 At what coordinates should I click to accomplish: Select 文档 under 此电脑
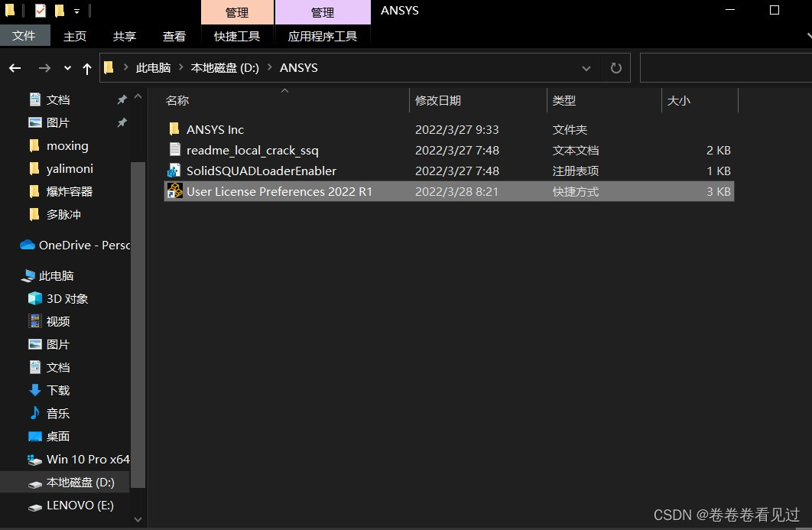(58, 367)
